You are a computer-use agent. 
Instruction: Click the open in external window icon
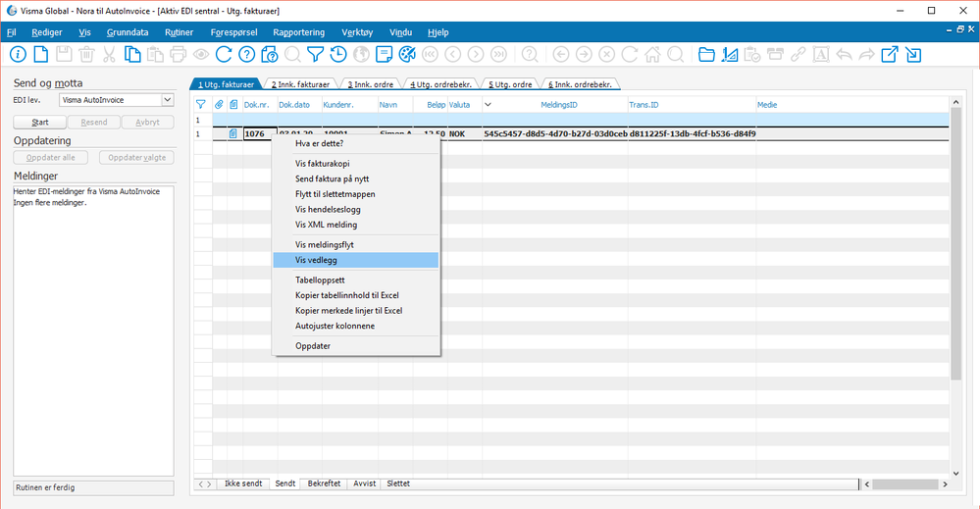890,55
